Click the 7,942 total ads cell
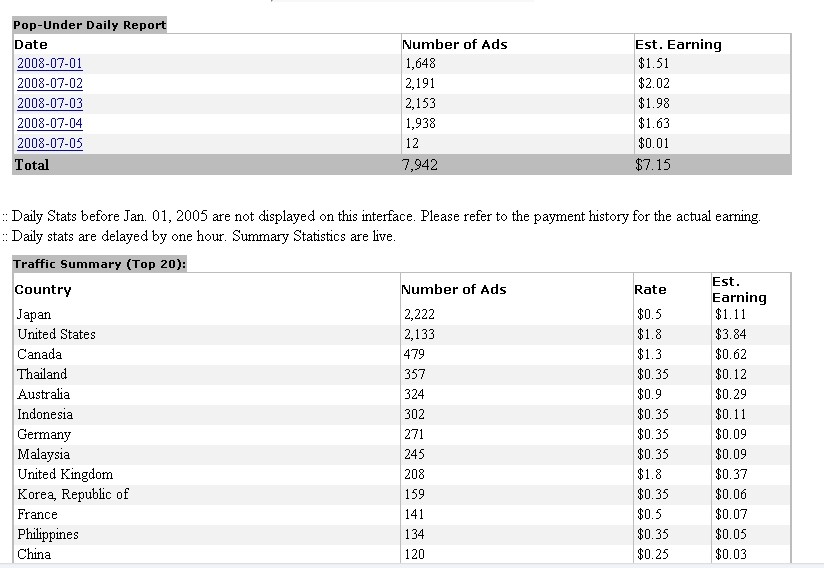This screenshot has width=824, height=568. point(419,165)
